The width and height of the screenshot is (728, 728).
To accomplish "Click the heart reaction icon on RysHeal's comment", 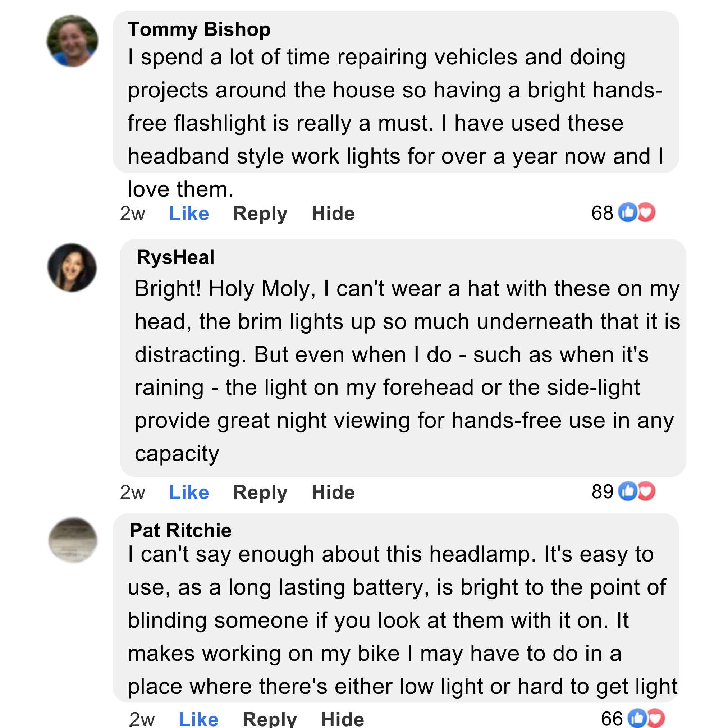I will click(646, 491).
